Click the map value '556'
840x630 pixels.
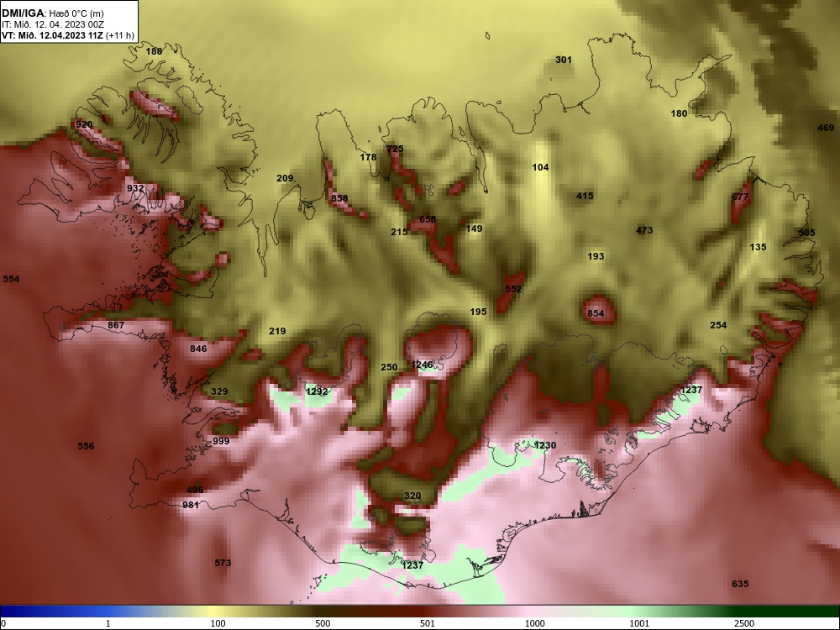86,446
